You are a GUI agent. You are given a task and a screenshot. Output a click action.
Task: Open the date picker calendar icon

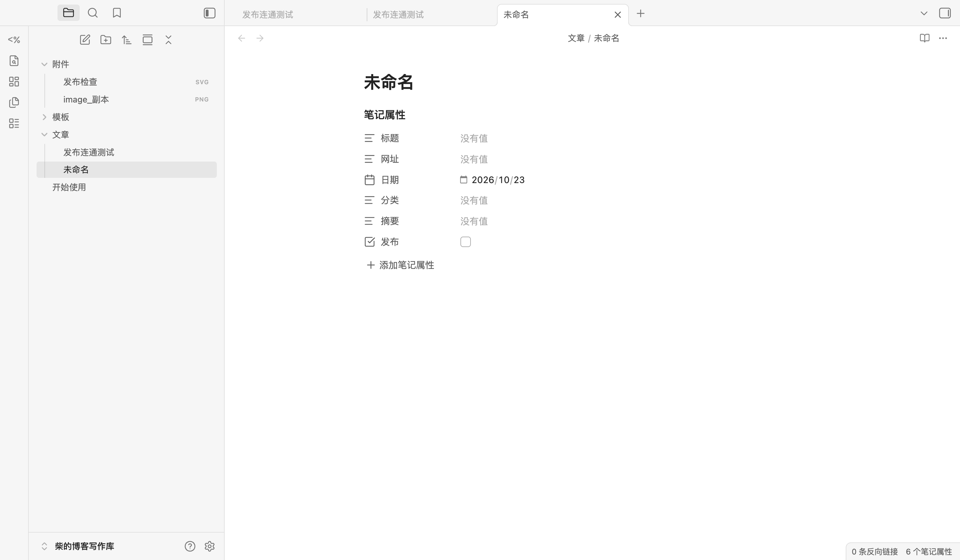pos(464,180)
